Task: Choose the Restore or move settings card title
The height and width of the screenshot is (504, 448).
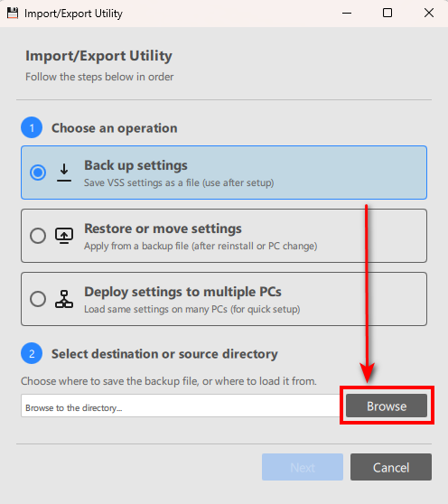Action: [163, 229]
